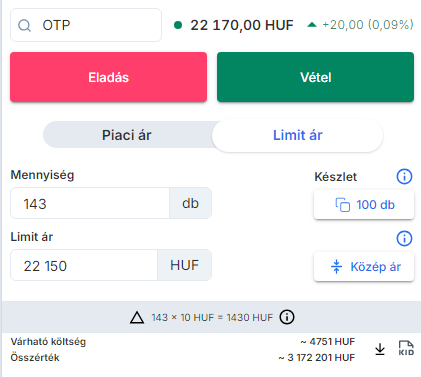This screenshot has height=377, width=421.
Task: Click the Eladás sell button
Action: tap(108, 77)
